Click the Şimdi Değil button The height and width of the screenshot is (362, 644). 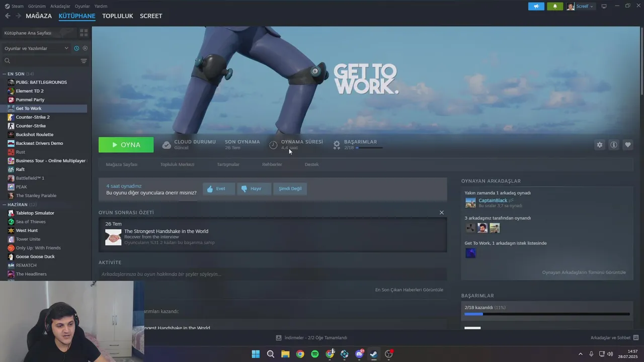click(x=290, y=189)
